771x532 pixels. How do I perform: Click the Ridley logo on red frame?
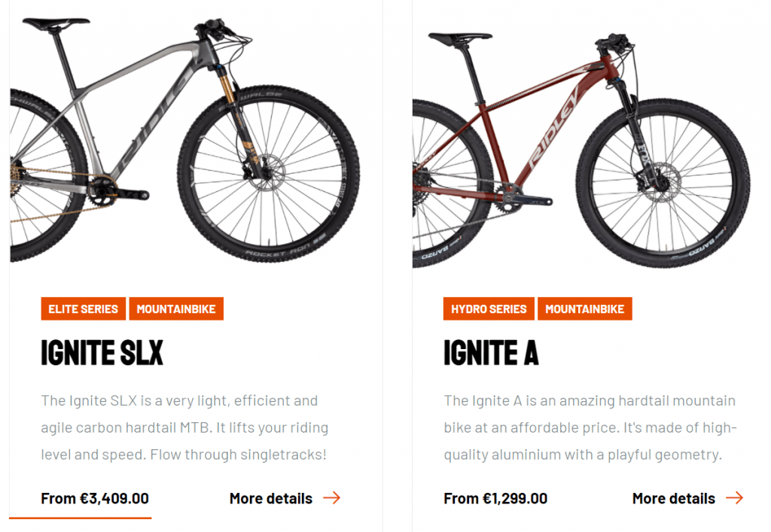click(554, 130)
